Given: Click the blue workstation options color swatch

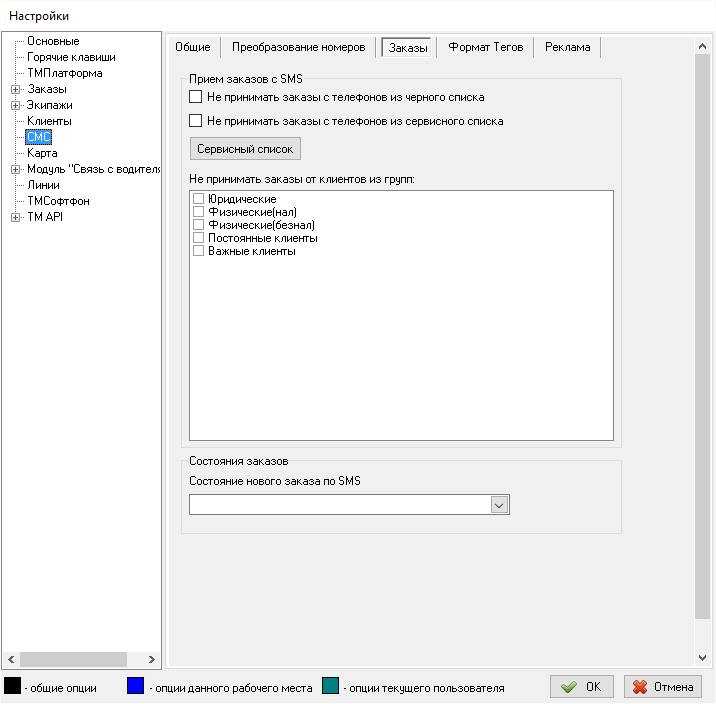Looking at the screenshot, I should (137, 686).
